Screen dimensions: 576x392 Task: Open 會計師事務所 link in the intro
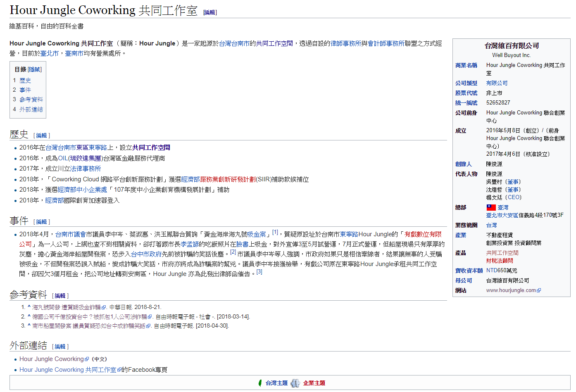[x=386, y=43]
